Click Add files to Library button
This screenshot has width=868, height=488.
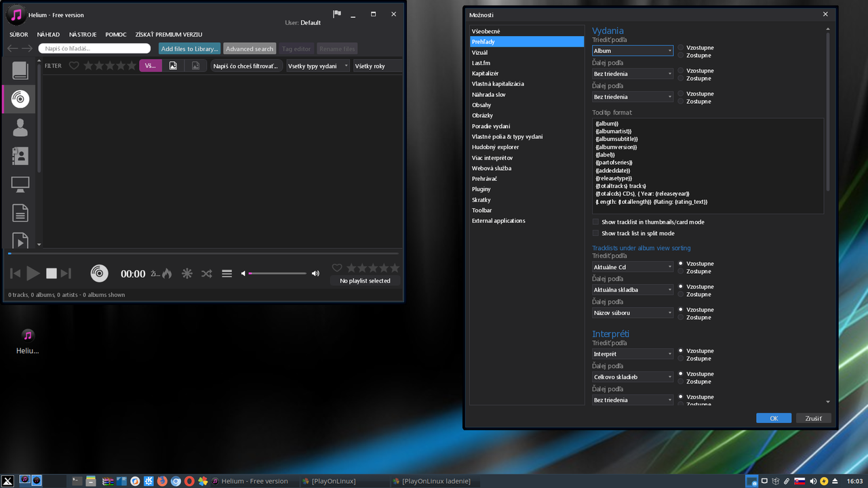click(x=190, y=49)
